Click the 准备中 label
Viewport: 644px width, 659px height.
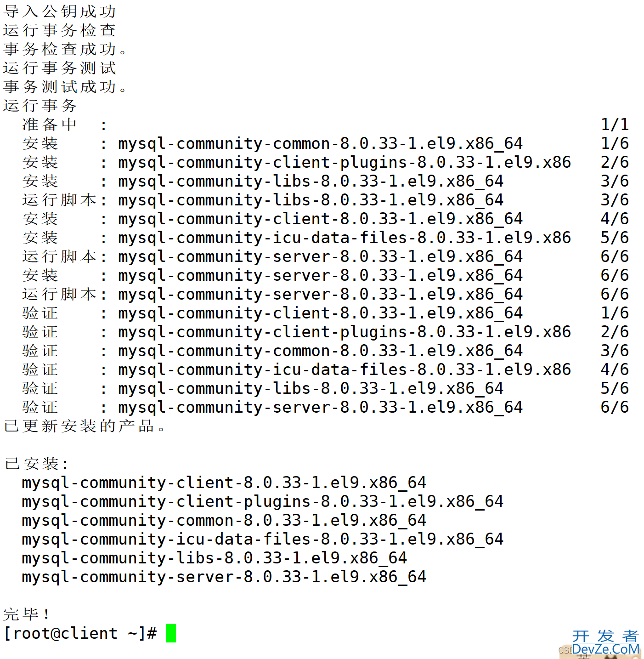click(x=50, y=124)
